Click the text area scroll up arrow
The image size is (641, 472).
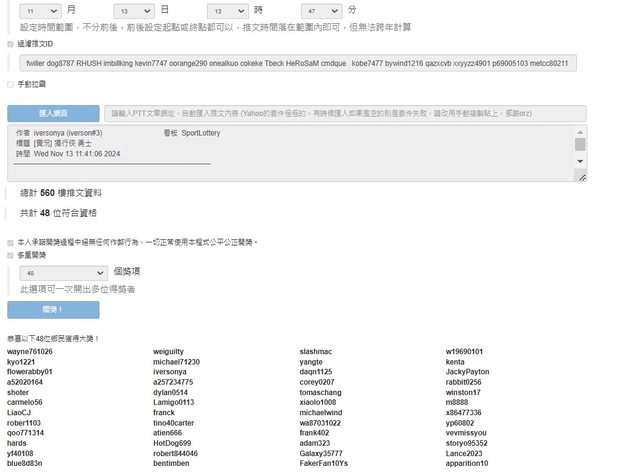coord(580,131)
